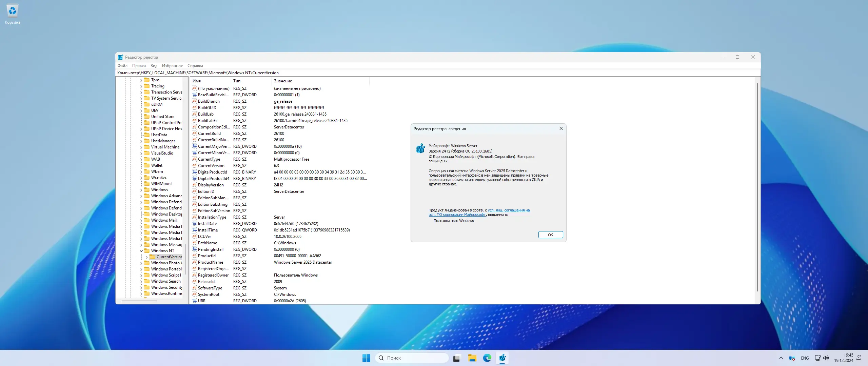Click the Значение column header
Screen dimensions: 868x366
pyautogui.click(x=283, y=81)
